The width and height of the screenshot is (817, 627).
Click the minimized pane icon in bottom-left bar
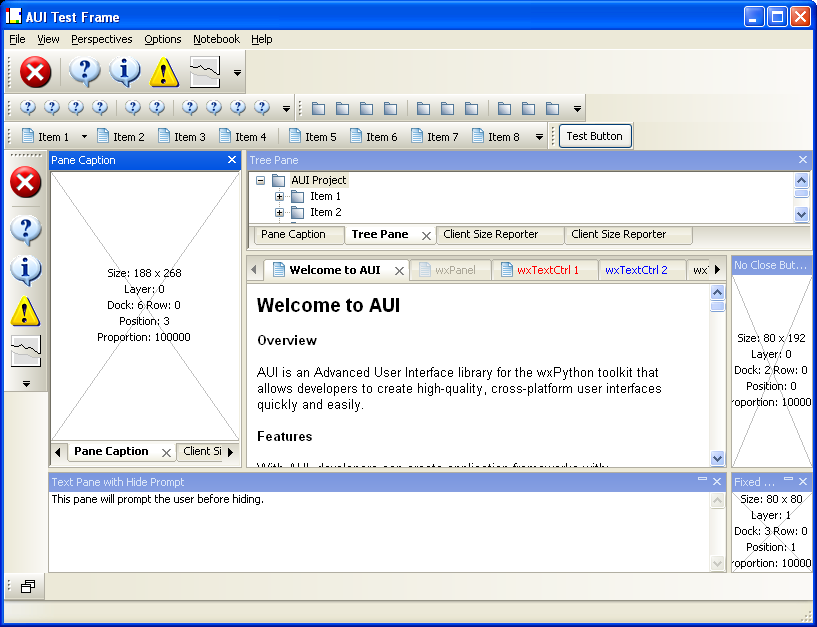(x=27, y=587)
